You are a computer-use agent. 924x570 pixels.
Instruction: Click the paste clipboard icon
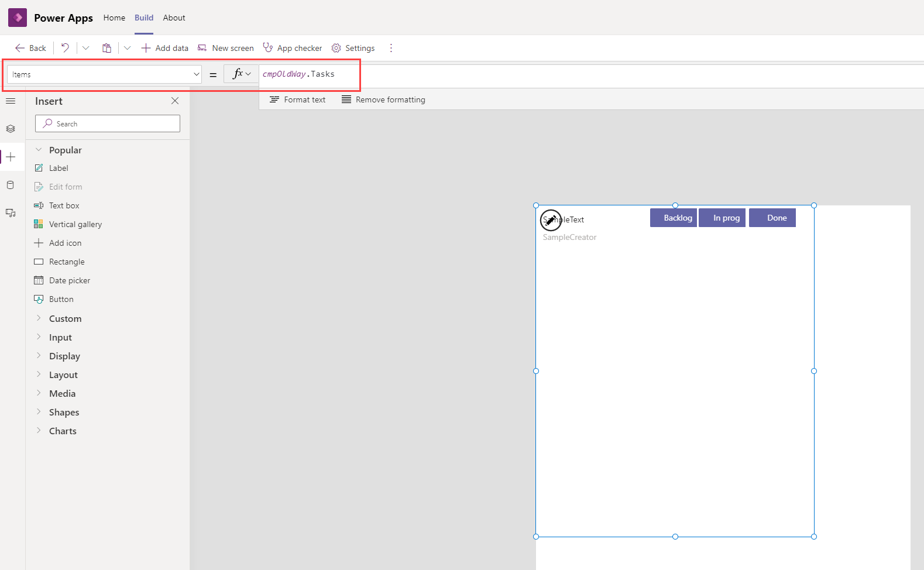coord(107,48)
